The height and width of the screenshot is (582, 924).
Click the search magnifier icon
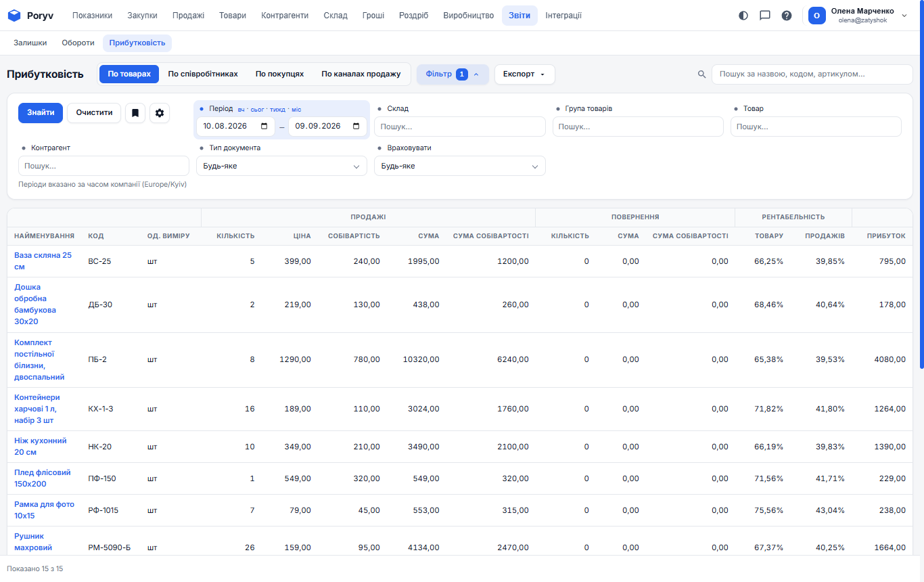pos(702,74)
